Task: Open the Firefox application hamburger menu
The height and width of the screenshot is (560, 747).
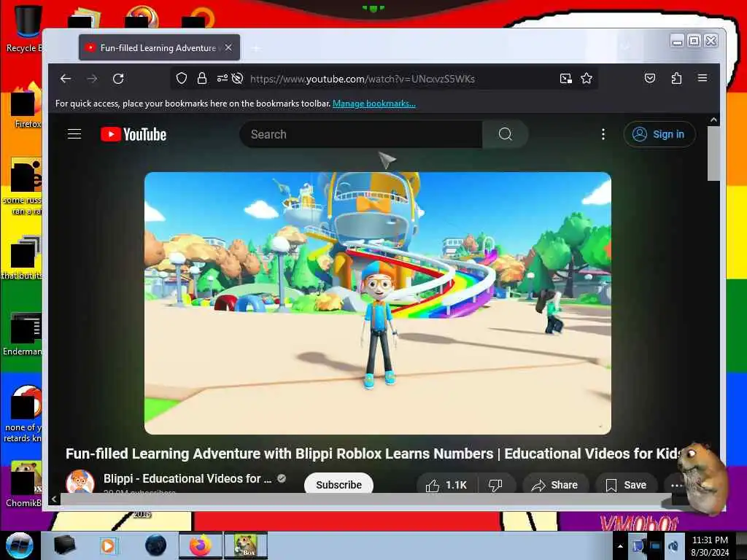Action: pos(703,77)
